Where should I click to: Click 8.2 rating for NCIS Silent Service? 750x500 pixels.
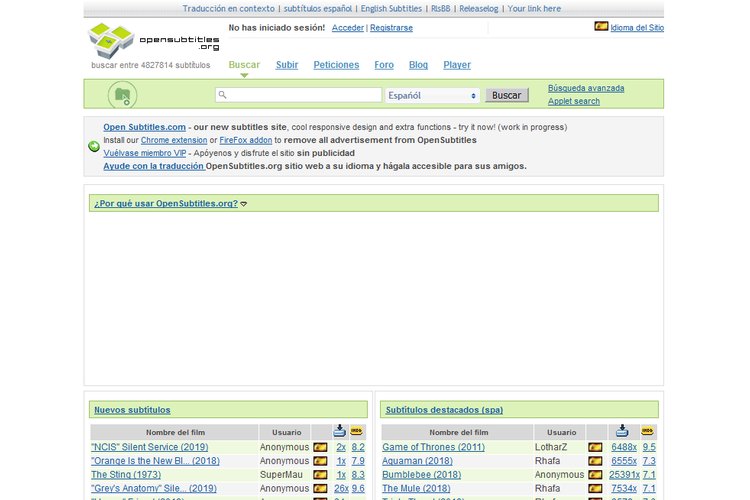pyautogui.click(x=358, y=447)
